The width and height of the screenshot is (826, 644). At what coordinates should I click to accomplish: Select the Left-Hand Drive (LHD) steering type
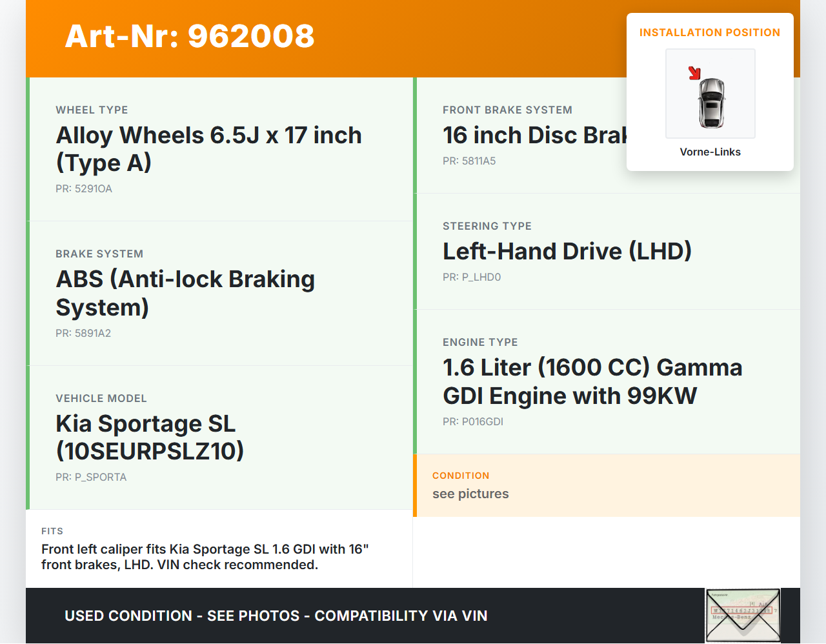pos(567,251)
